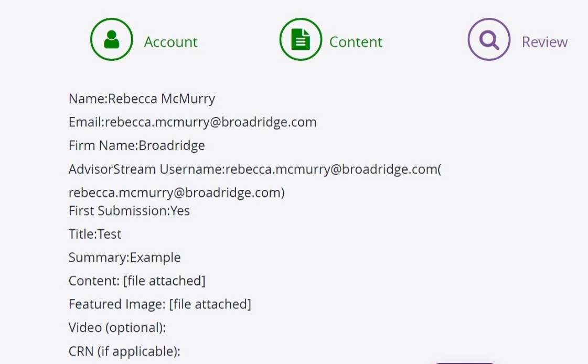Open the Review step label
588x364 pixels.
[x=544, y=42]
